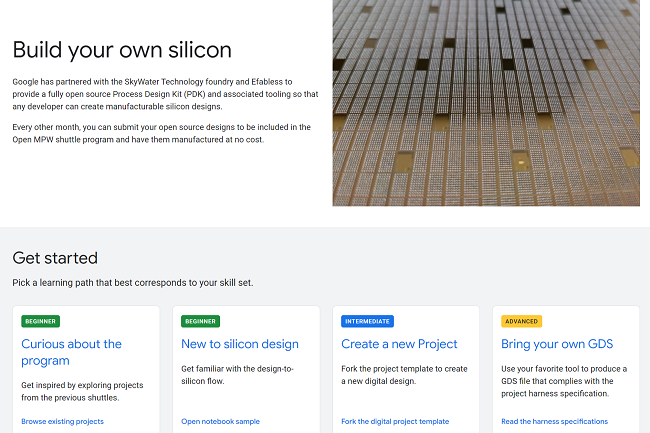
Task: Open the 'New to silicon design' heading link
Action: [240, 344]
